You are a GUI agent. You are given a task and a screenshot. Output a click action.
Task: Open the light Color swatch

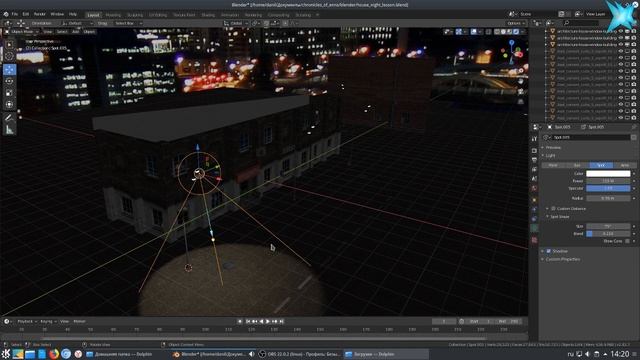608,173
